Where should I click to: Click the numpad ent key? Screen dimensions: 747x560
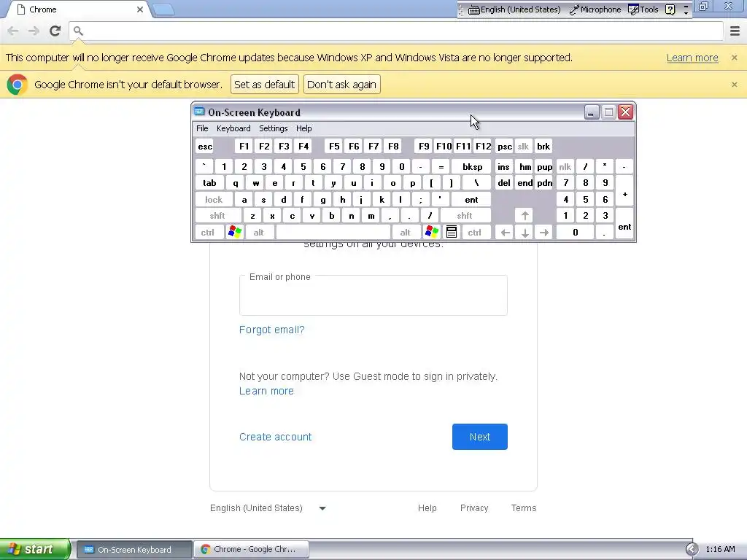tap(624, 224)
